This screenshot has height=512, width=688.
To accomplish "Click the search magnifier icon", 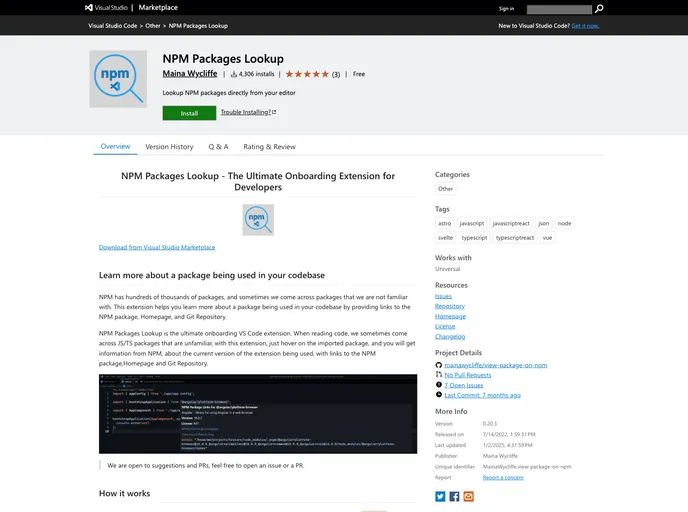I will (x=599, y=8).
